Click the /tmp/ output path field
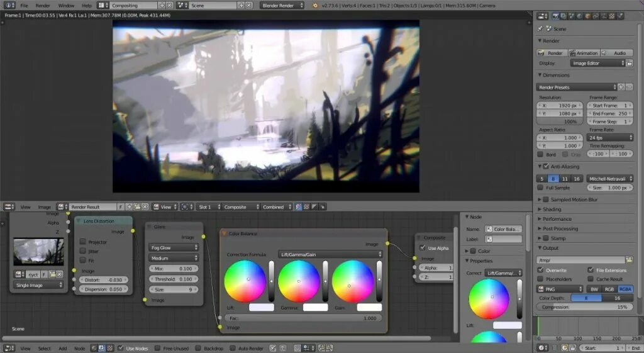644x353 pixels. tap(580, 260)
